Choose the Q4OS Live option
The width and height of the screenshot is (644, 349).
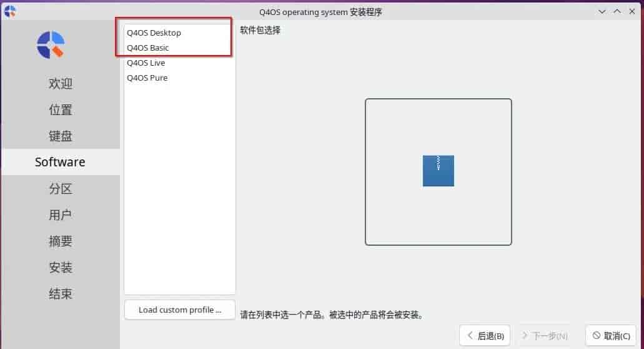point(179,63)
